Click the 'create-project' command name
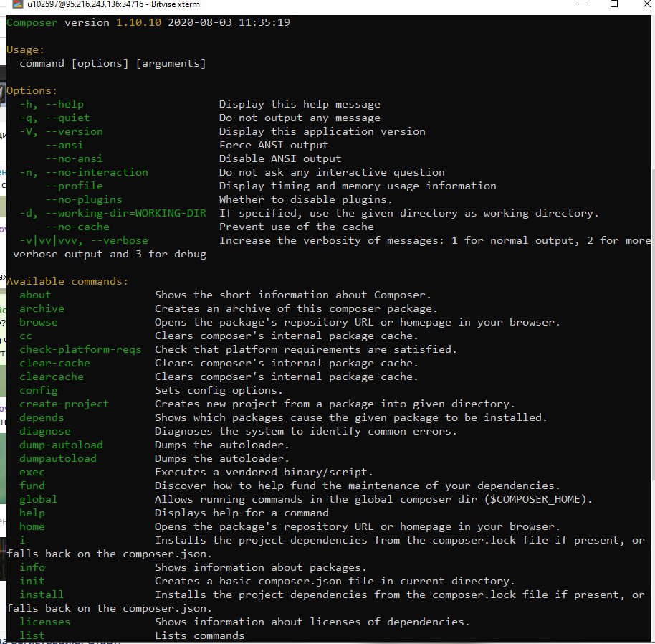Screen dimensions: 655x644 tap(64, 404)
